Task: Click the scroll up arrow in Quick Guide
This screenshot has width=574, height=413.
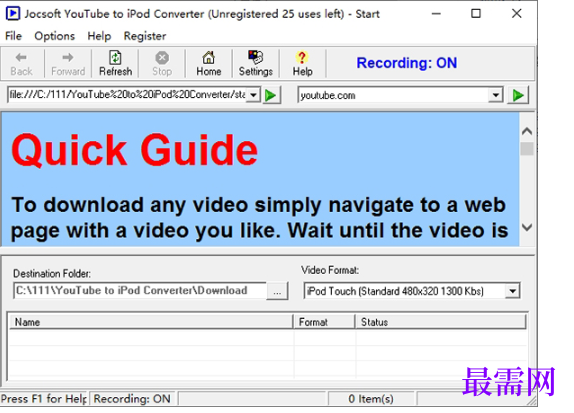Action: click(527, 131)
